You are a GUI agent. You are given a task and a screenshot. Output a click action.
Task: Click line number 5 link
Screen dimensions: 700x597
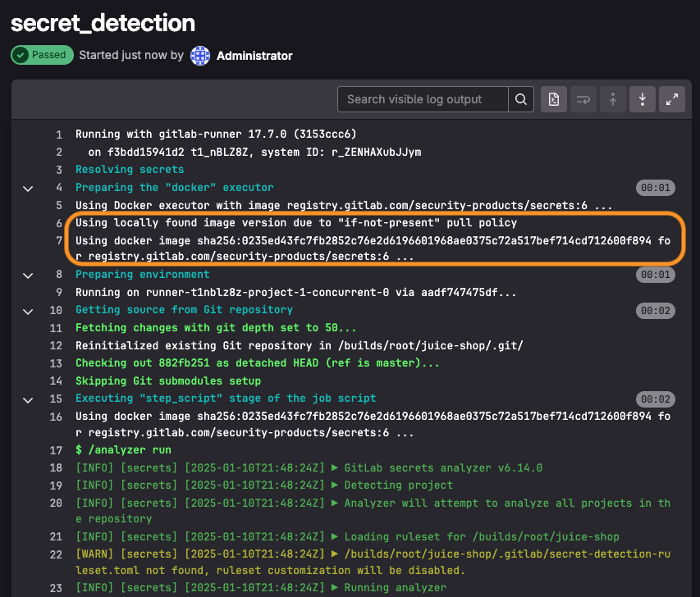59,206
